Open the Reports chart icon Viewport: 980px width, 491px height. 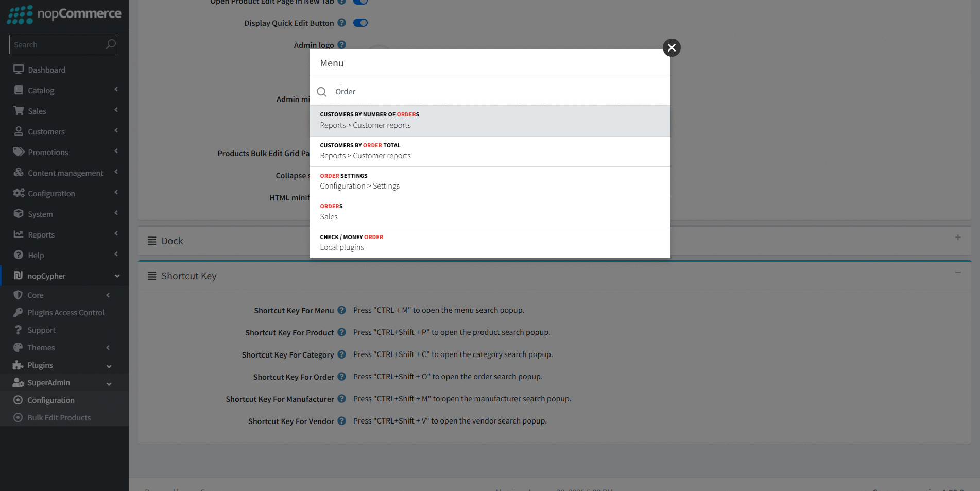tap(19, 234)
